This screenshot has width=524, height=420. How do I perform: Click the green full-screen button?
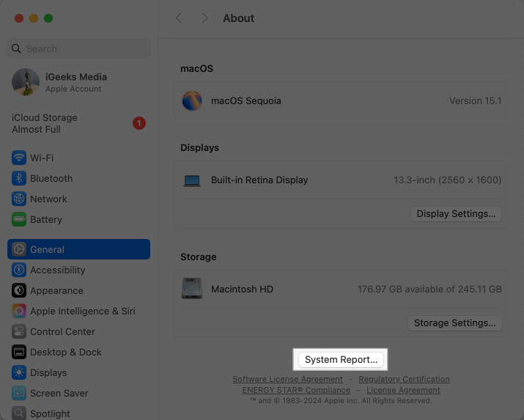coord(48,18)
